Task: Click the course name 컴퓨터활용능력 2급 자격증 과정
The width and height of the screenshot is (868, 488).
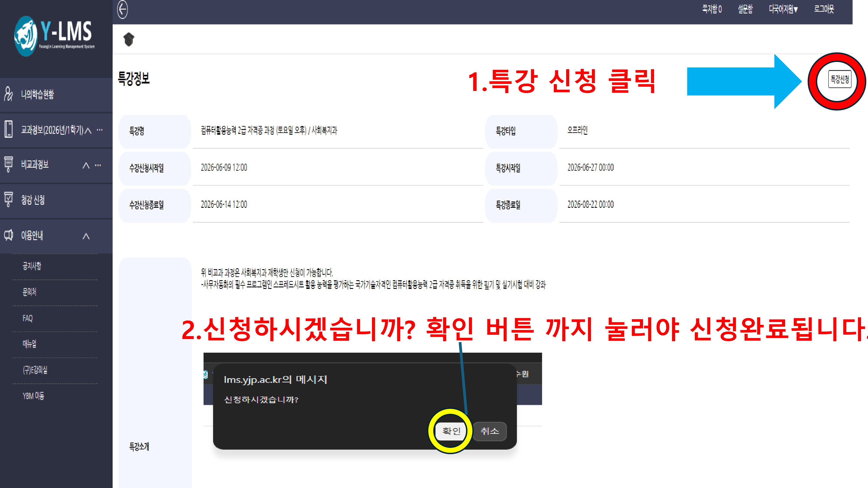Action: (269, 130)
